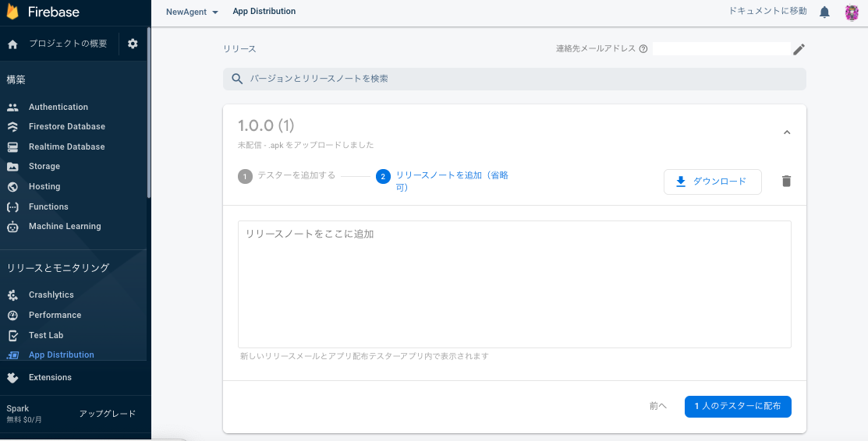The height and width of the screenshot is (441, 868).
Task: Click リリースとモニタリング section header
Action: (58, 268)
